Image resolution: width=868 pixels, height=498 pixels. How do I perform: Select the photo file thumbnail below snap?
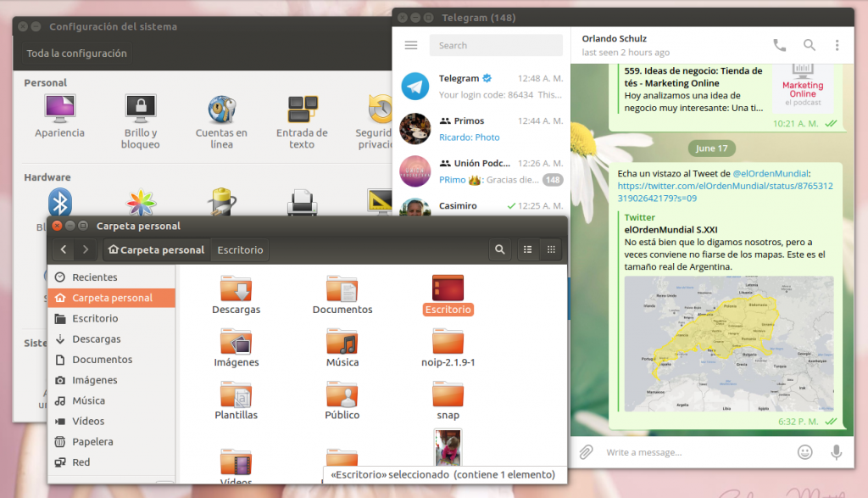coord(448,447)
